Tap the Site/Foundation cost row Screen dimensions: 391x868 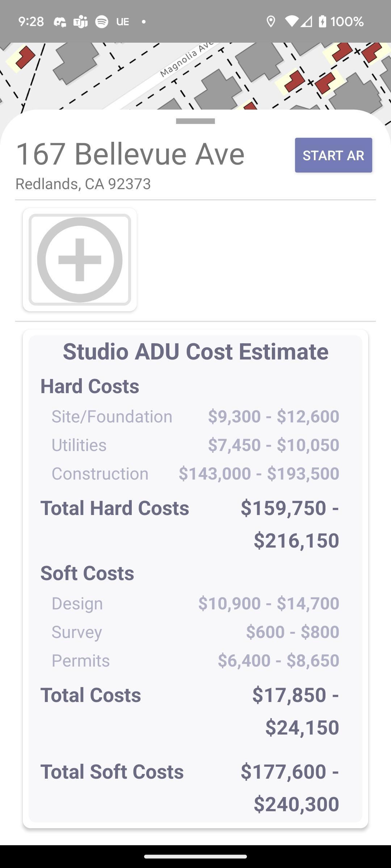(195, 416)
